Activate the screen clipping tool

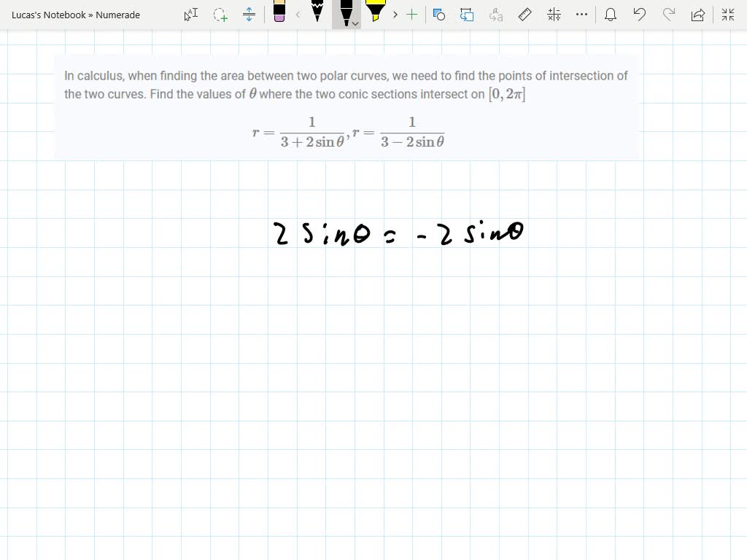467,15
